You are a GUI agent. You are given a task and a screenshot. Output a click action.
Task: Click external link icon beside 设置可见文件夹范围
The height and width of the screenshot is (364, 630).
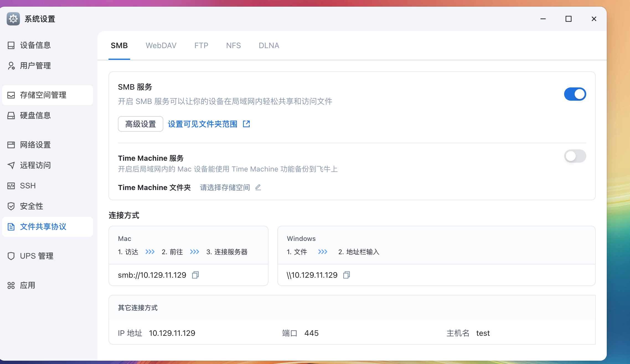[x=246, y=124]
